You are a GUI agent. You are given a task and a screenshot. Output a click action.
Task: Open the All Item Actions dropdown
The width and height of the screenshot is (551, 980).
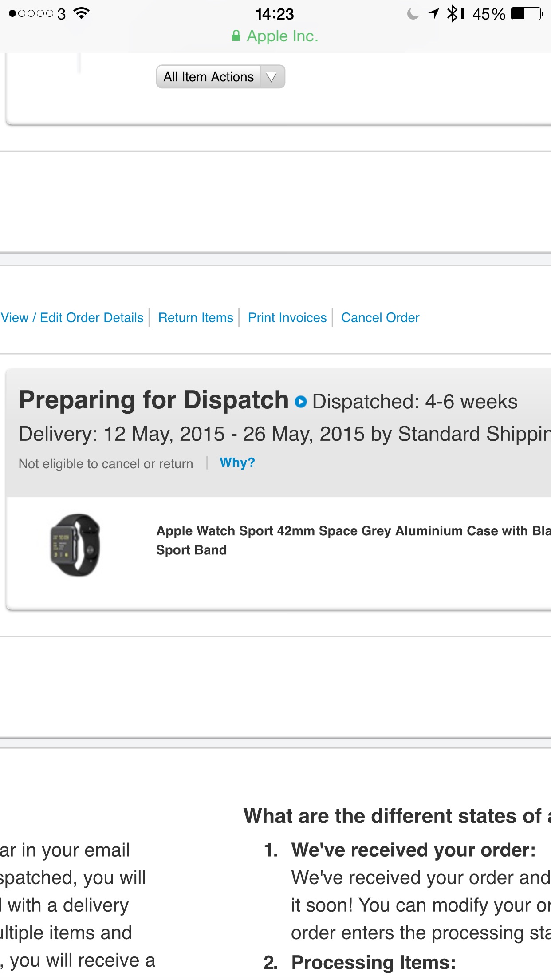tap(220, 77)
